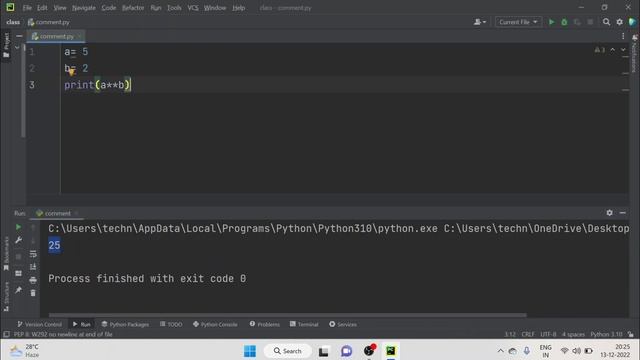Open the user account icon menu

(480, 22)
